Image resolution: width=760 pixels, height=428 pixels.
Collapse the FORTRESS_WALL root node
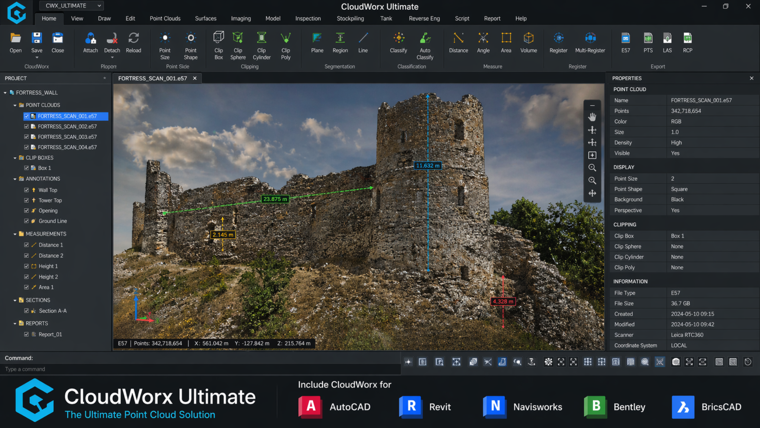tap(5, 93)
